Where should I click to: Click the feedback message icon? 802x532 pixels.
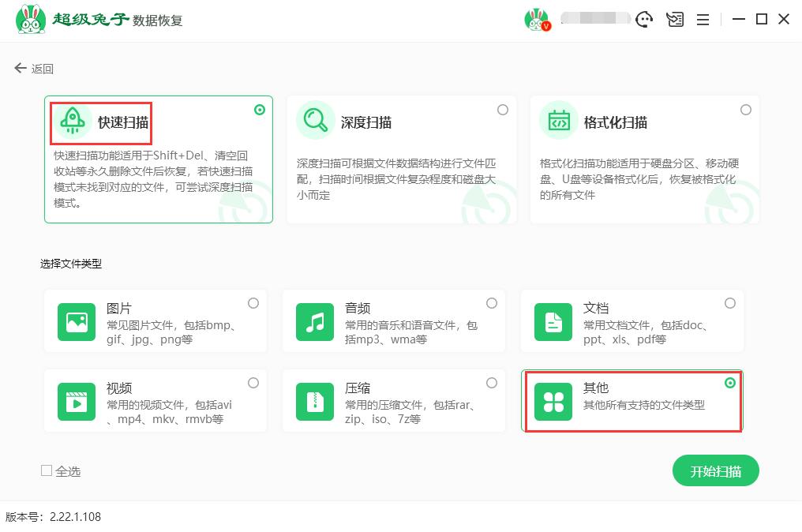pos(675,20)
